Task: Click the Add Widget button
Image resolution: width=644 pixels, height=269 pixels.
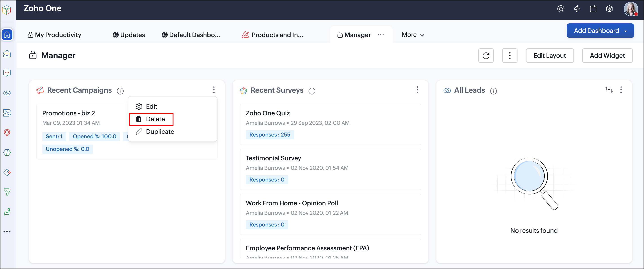Action: click(607, 56)
